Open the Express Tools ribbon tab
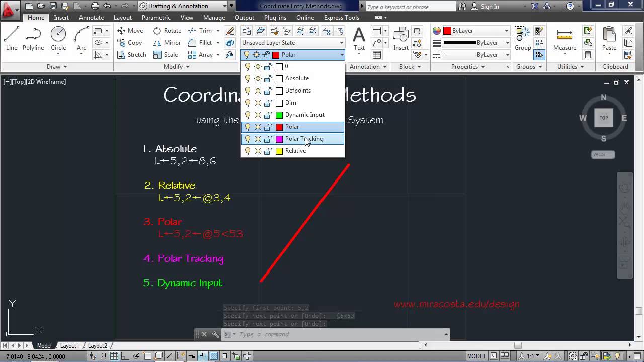644x362 pixels. coord(342,18)
